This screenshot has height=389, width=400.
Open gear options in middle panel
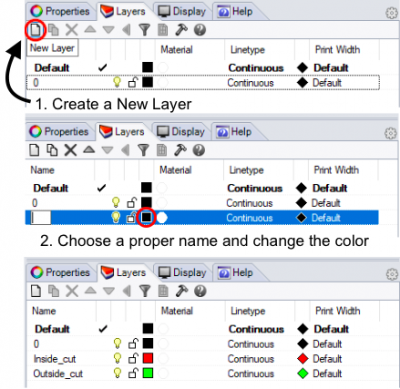pos(391,133)
